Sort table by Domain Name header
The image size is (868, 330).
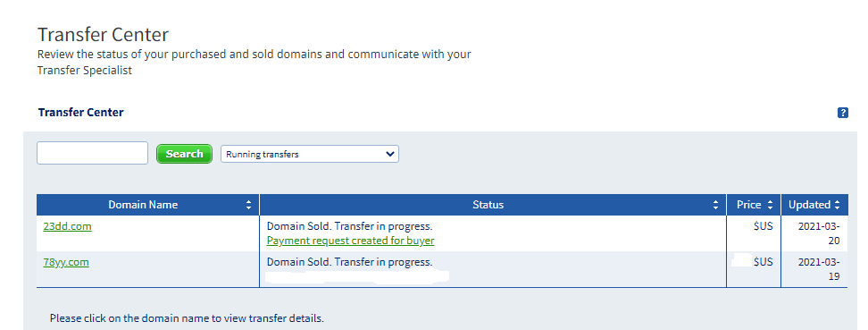point(143,205)
